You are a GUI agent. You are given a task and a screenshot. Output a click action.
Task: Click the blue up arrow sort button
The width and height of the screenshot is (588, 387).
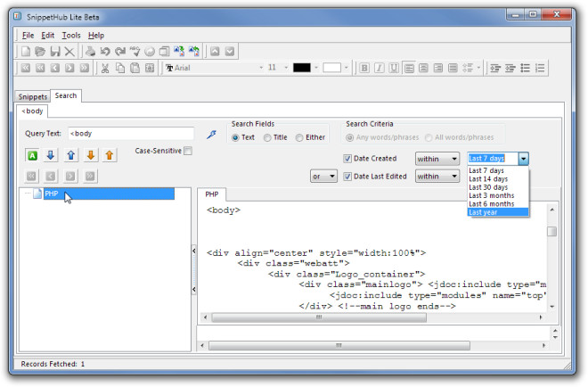(71, 155)
